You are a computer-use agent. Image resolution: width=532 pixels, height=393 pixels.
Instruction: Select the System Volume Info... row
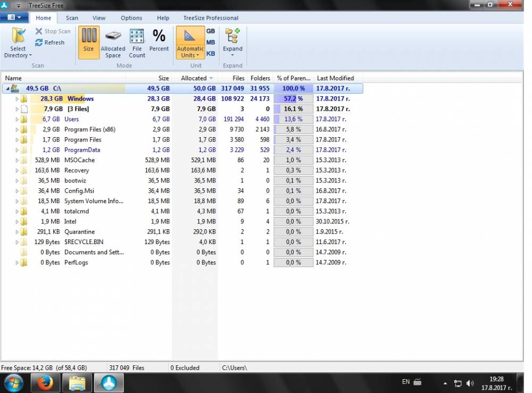[182, 201]
